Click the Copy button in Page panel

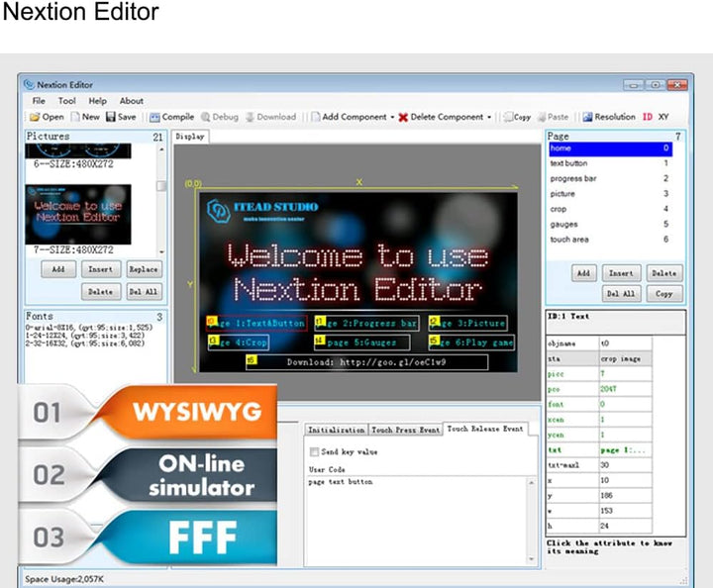pyautogui.click(x=664, y=294)
